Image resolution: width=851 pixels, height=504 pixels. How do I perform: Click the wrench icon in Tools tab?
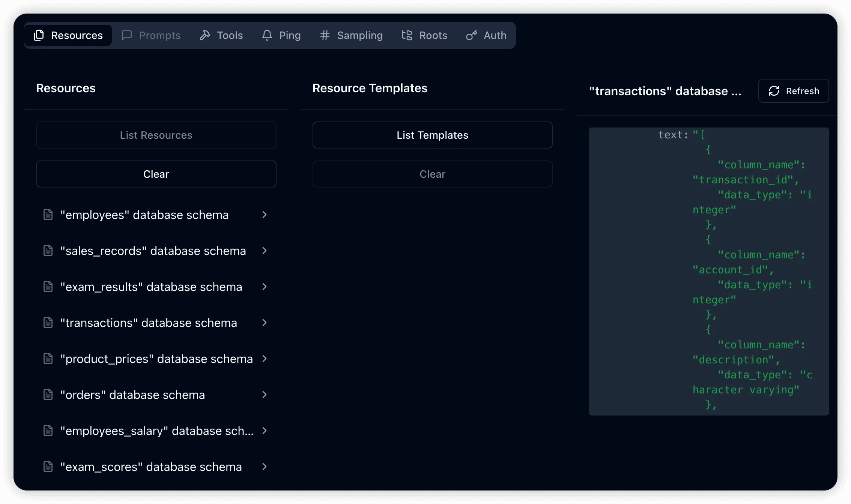[x=205, y=35]
